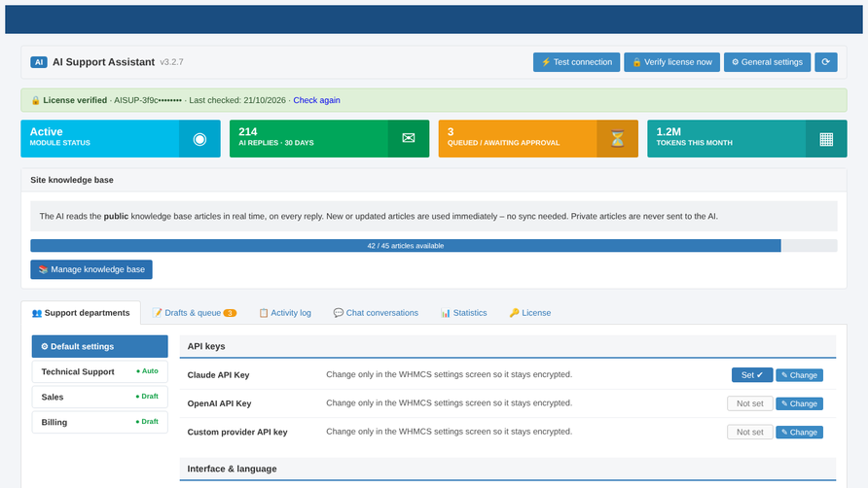Click Verify license now button
The width and height of the screenshot is (868, 488).
pyautogui.click(x=672, y=62)
